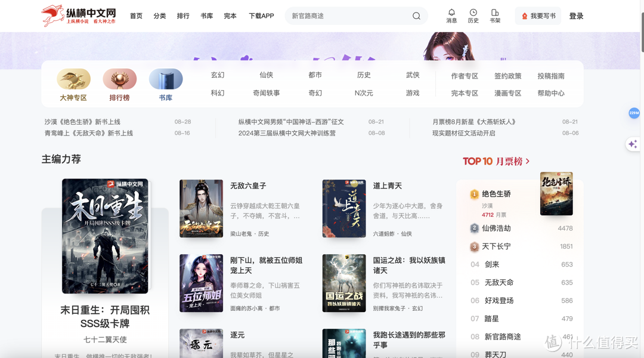The width and height of the screenshot is (644, 358).
Task: Click the 我要写书 button
Action: click(538, 16)
